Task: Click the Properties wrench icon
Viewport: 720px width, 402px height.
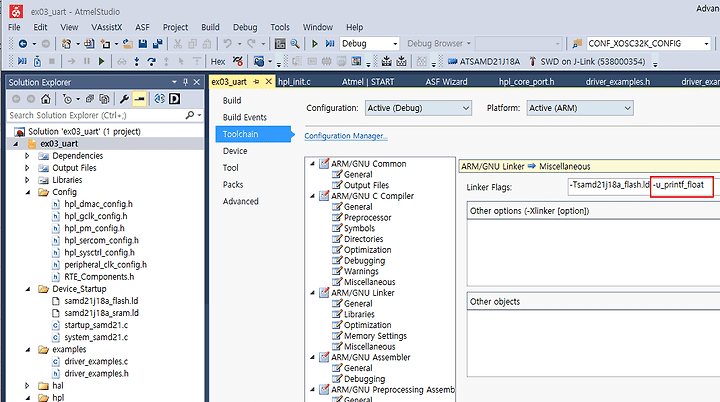Action: 124,99
